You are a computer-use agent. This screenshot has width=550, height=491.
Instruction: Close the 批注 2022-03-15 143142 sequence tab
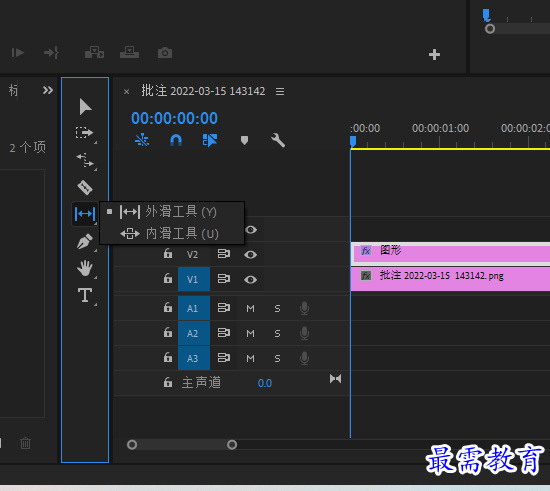coord(127,92)
